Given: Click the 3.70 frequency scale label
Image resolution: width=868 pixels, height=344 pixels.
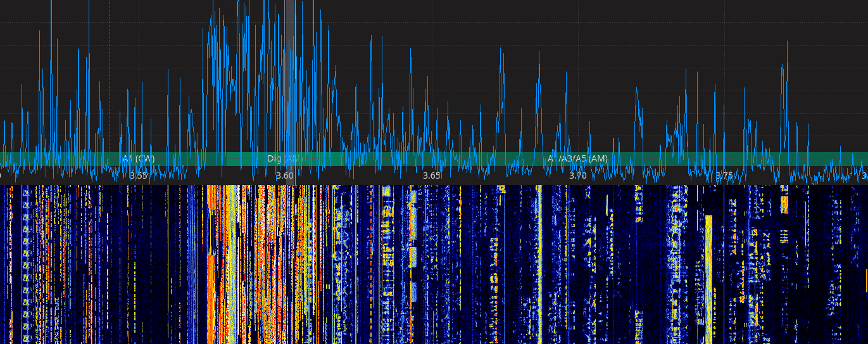Looking at the screenshot, I should pos(577,175).
